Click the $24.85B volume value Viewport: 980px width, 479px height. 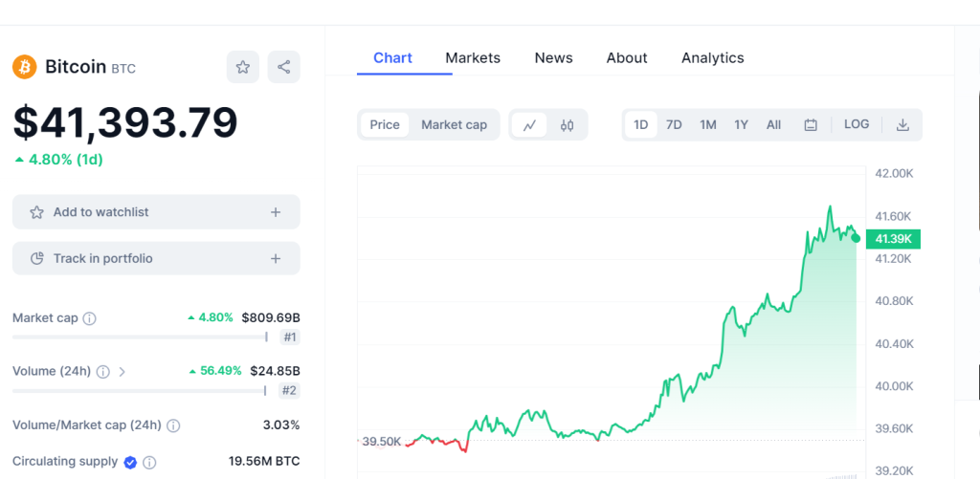pyautogui.click(x=275, y=371)
